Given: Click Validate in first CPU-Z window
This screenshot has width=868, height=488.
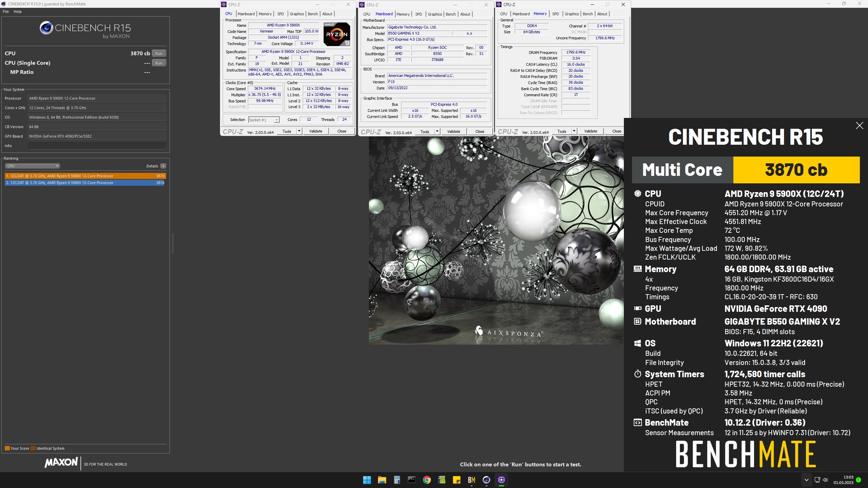Looking at the screenshot, I should pyautogui.click(x=316, y=131).
